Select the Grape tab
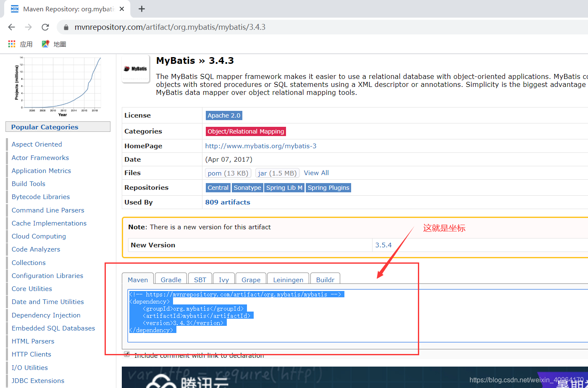Viewport: 588px width, 388px height. 251,280
